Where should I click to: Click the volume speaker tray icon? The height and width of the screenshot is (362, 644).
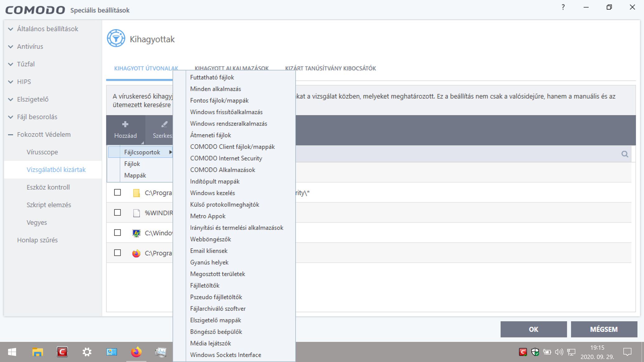[559, 352]
